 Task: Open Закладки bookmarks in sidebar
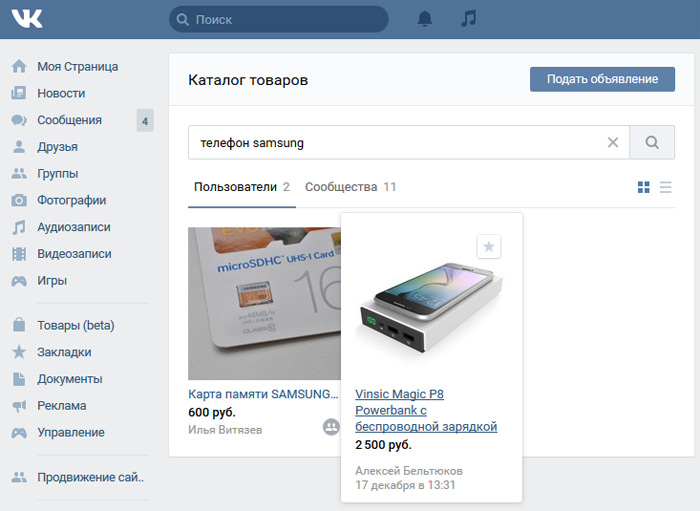coord(64,352)
